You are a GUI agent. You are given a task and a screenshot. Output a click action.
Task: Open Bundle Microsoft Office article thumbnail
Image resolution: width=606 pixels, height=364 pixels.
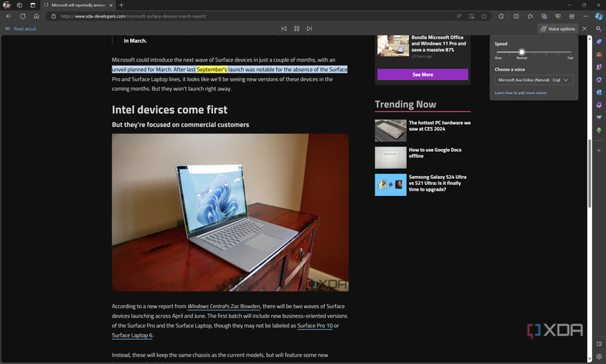393,45
